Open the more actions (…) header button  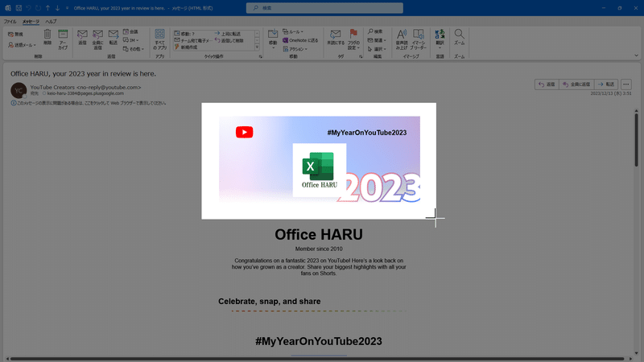pyautogui.click(x=626, y=84)
